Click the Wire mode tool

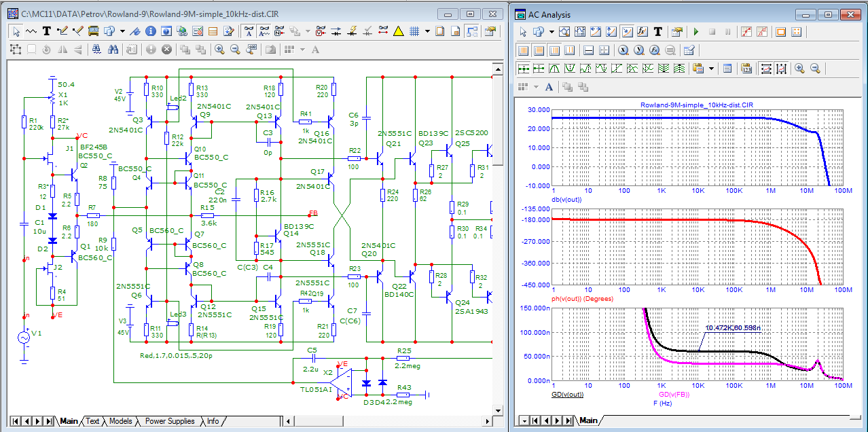(x=62, y=31)
